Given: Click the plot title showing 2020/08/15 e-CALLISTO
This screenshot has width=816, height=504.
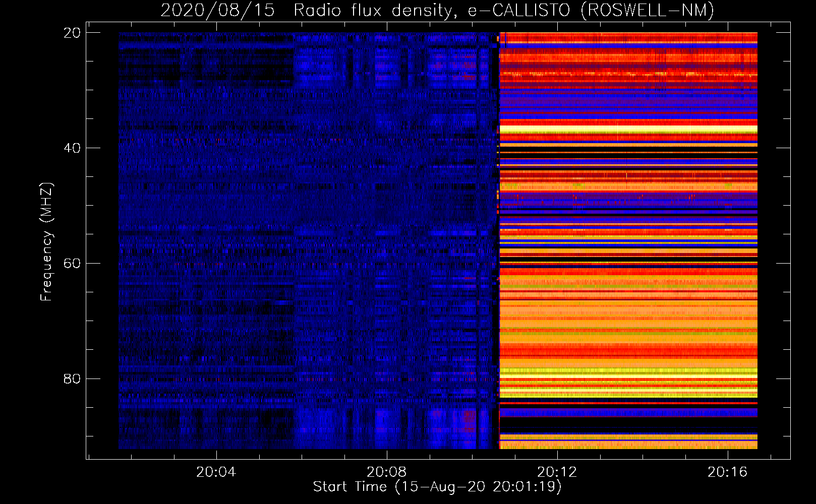Looking at the screenshot, I should coord(437,11).
